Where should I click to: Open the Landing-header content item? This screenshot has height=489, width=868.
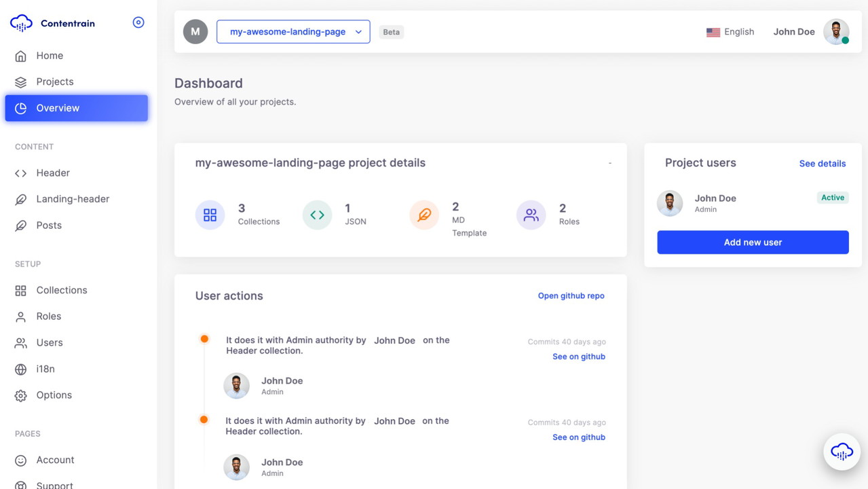pyautogui.click(x=73, y=199)
